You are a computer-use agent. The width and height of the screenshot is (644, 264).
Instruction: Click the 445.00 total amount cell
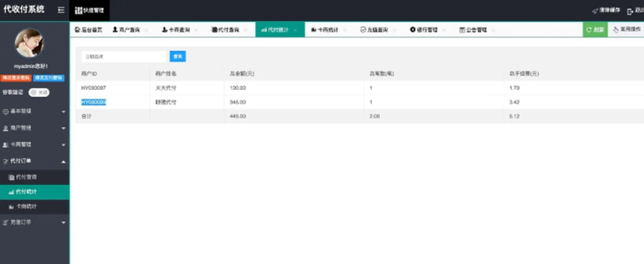click(238, 116)
